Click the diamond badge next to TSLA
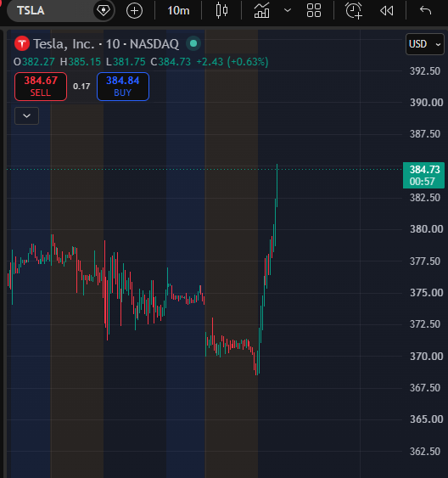This screenshot has height=478, width=448. click(x=104, y=11)
